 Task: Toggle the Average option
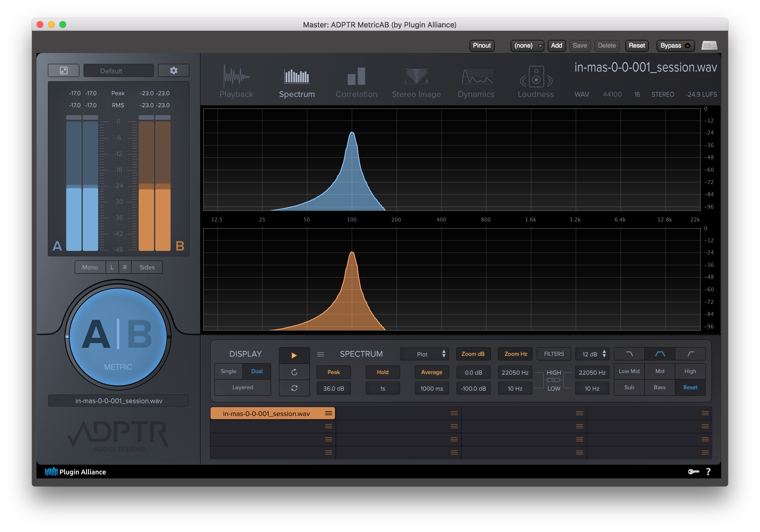432,372
